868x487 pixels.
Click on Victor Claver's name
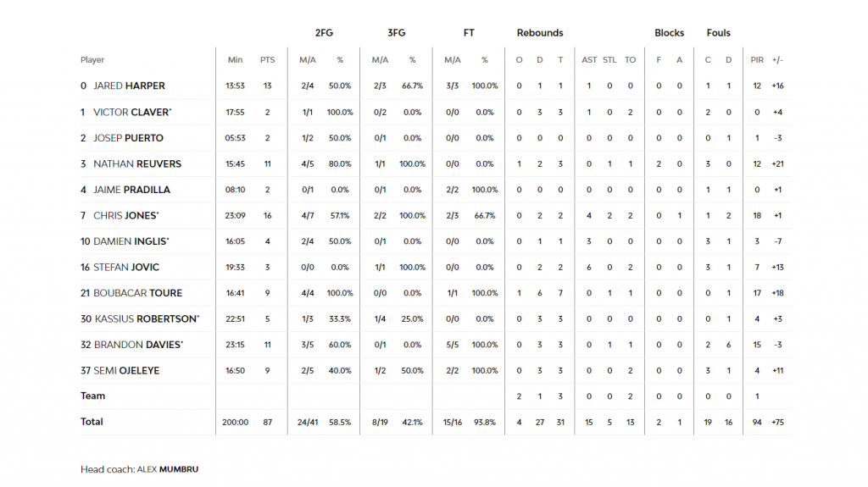tap(131, 112)
